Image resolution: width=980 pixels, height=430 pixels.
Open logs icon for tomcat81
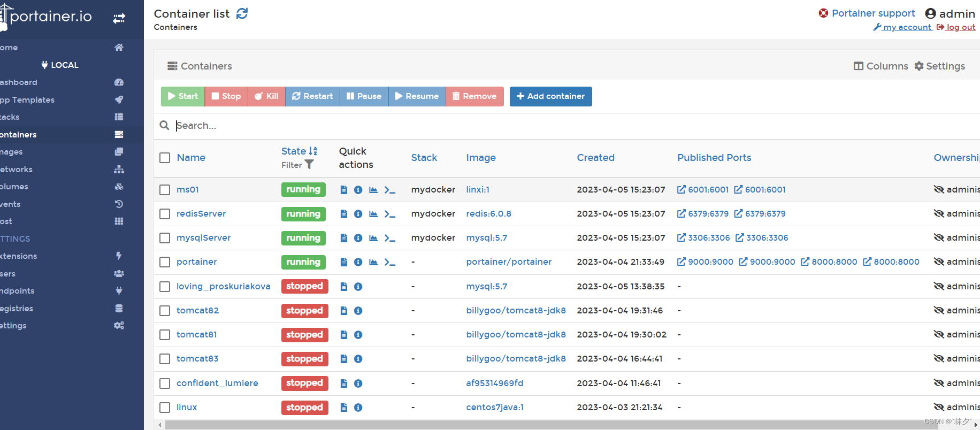[x=344, y=335]
